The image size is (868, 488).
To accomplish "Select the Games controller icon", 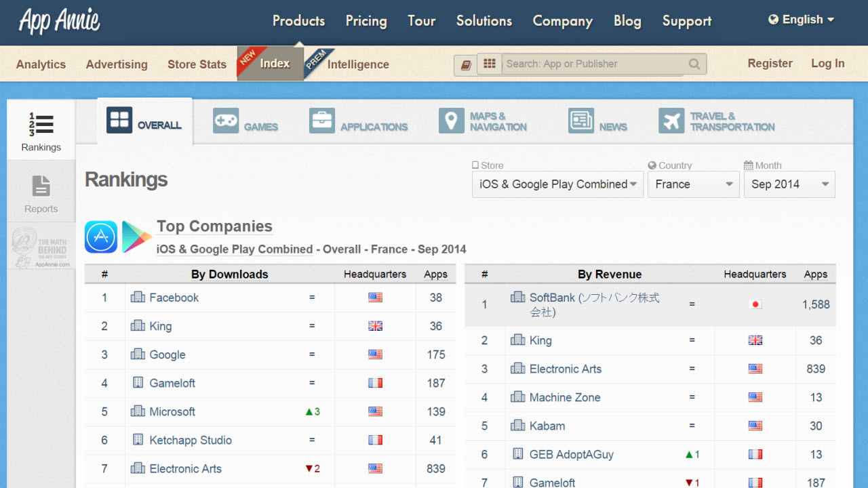I will point(226,121).
